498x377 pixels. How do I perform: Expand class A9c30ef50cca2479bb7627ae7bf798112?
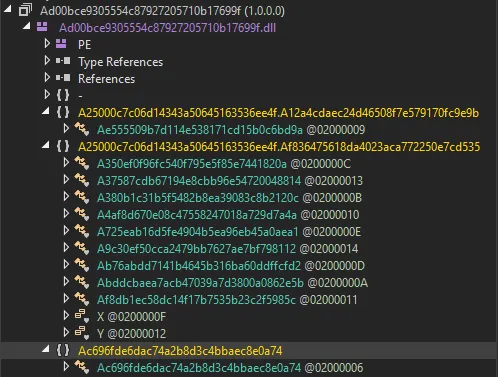[x=66, y=247]
